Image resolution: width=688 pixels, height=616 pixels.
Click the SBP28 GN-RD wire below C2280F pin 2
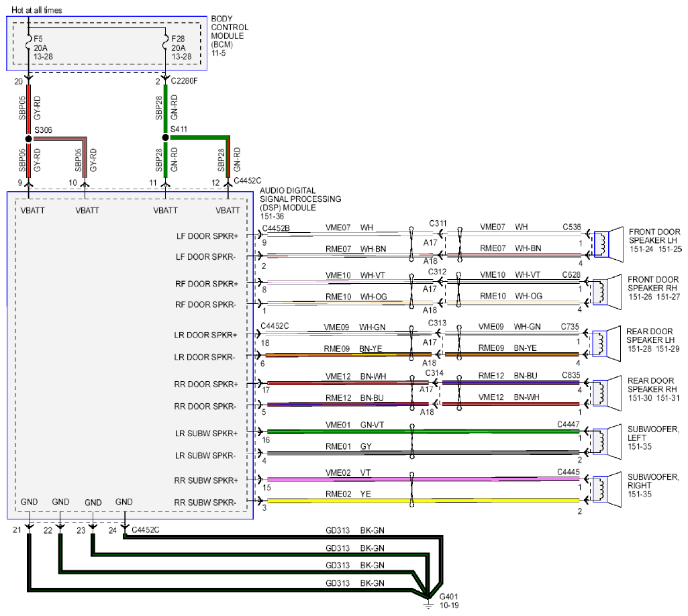pyautogui.click(x=165, y=108)
